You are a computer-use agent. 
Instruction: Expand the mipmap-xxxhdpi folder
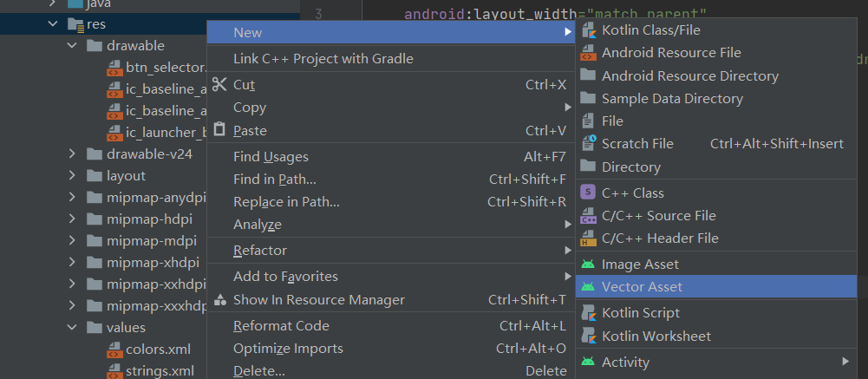point(72,305)
